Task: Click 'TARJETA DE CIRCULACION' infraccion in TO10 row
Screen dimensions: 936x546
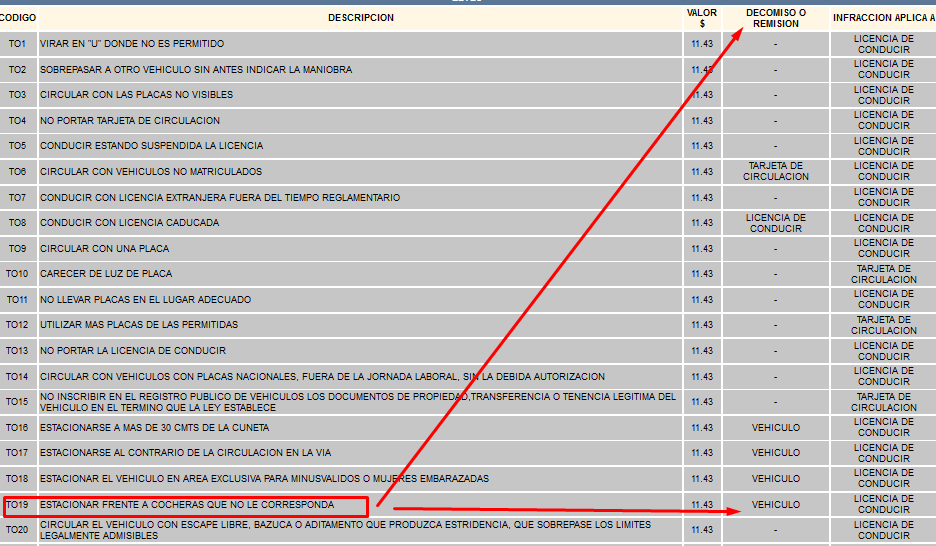Action: click(x=883, y=274)
